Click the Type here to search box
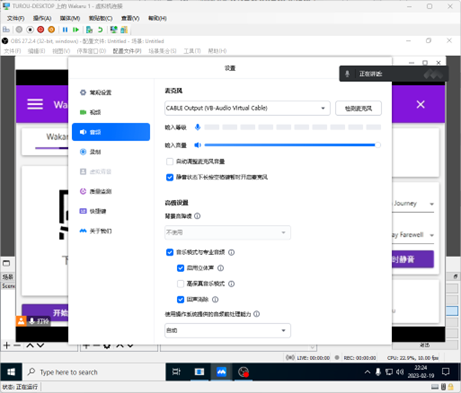Screen dimensions: 461x393 tap(94, 372)
